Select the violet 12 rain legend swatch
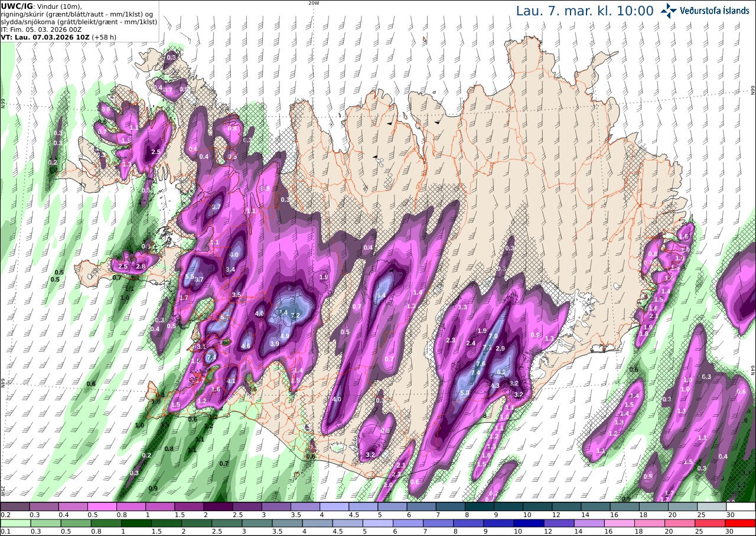 coord(558,523)
